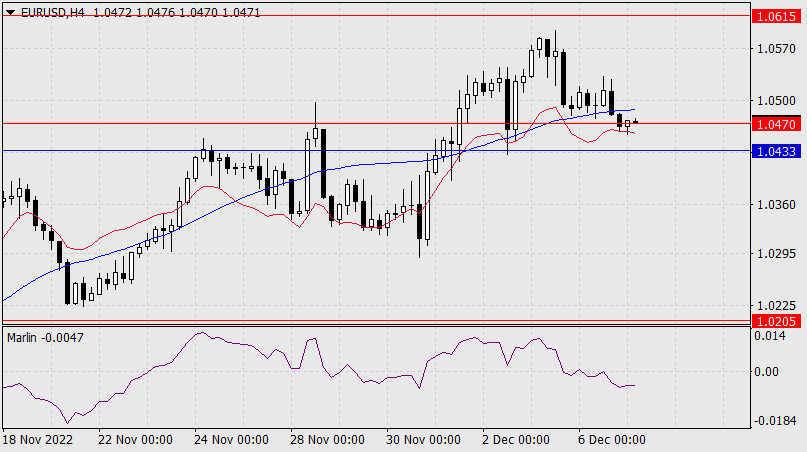
Task: Click the red 1.0470 current price label
Action: tap(777, 125)
